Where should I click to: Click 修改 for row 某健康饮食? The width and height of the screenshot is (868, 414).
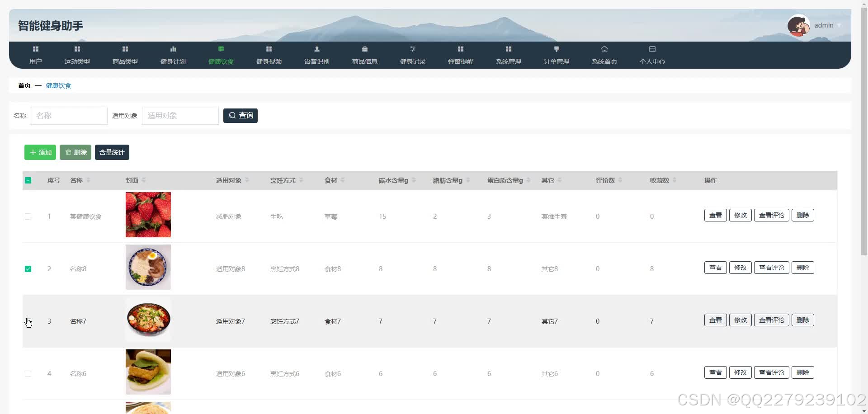tap(741, 215)
